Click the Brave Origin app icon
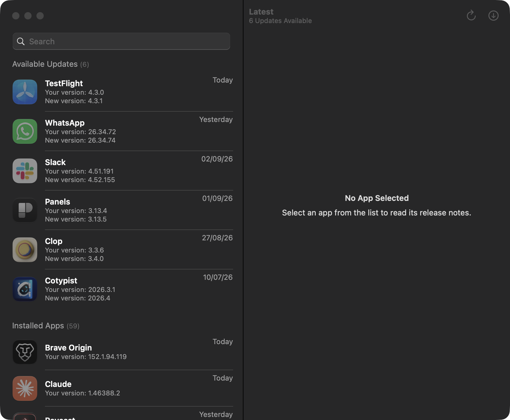Screen dimensions: 510x420 (25, 352)
